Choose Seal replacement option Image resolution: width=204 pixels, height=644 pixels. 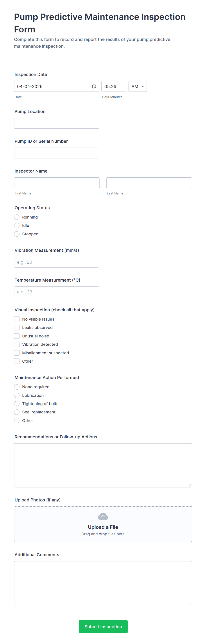(x=17, y=412)
